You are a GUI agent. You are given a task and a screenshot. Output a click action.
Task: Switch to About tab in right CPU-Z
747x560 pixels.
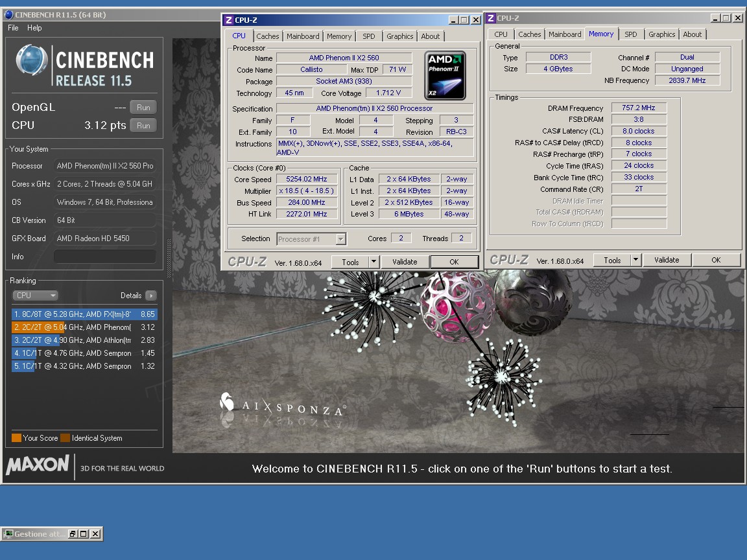point(693,34)
